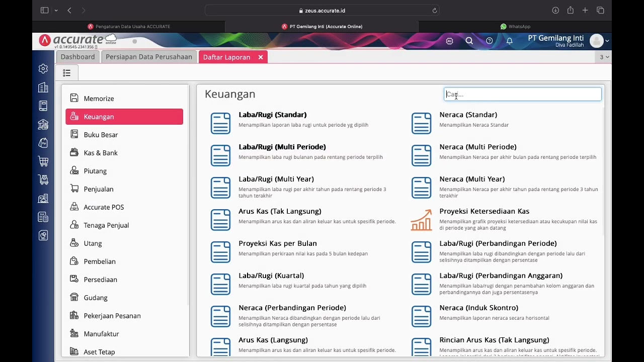Open the Manufaktur category
This screenshot has height=362, width=644.
124,334
